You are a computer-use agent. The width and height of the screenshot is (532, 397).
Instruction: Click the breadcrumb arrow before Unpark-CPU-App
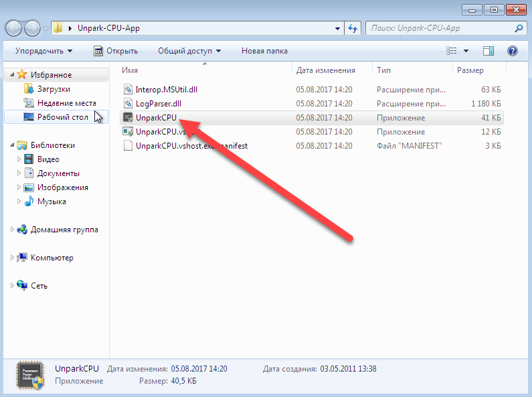click(70, 28)
